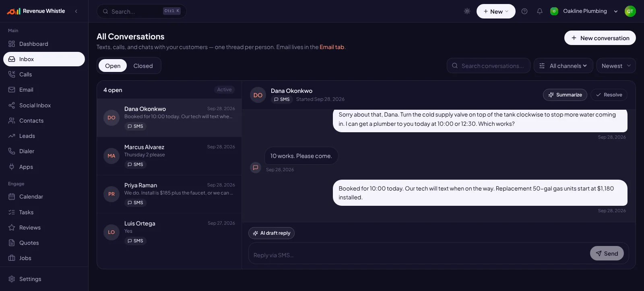The height and width of the screenshot is (291, 644).
Task: Follow the Email tab link
Action: click(x=332, y=47)
